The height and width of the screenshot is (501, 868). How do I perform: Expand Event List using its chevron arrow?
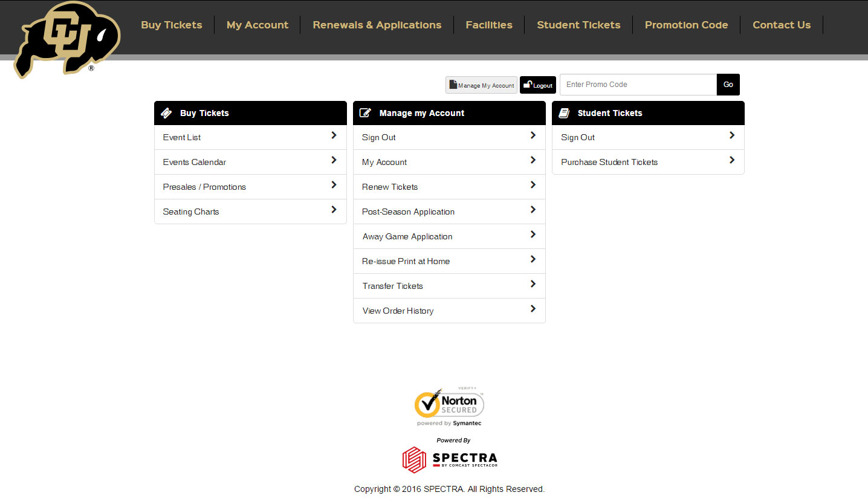[334, 135]
